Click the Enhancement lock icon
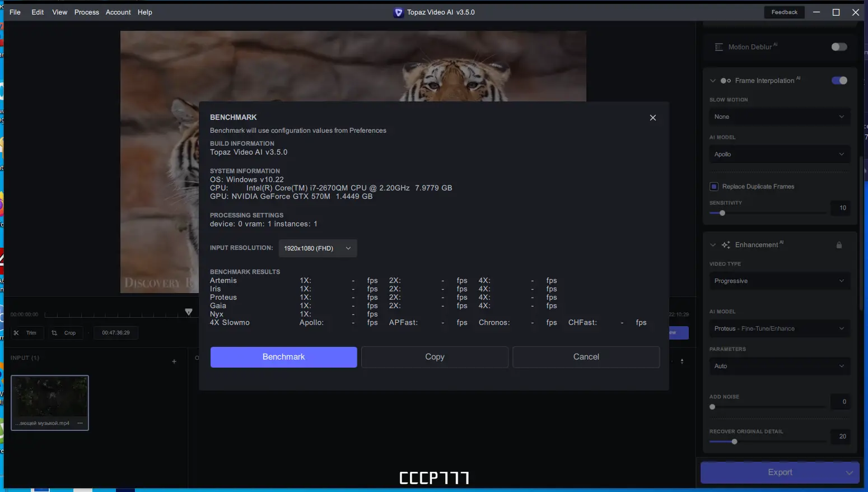868x492 pixels. [x=839, y=245]
